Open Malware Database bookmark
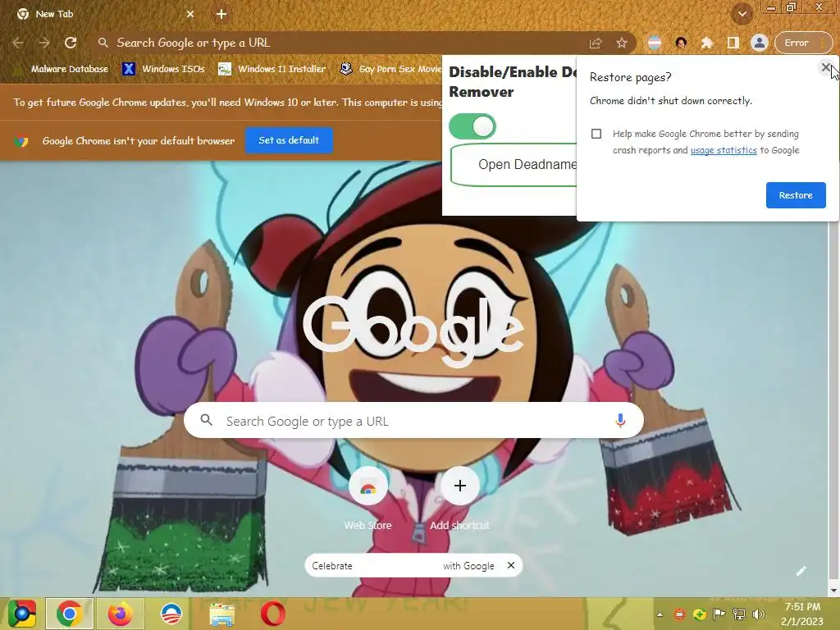Viewport: 840px width, 630px height. point(62,69)
